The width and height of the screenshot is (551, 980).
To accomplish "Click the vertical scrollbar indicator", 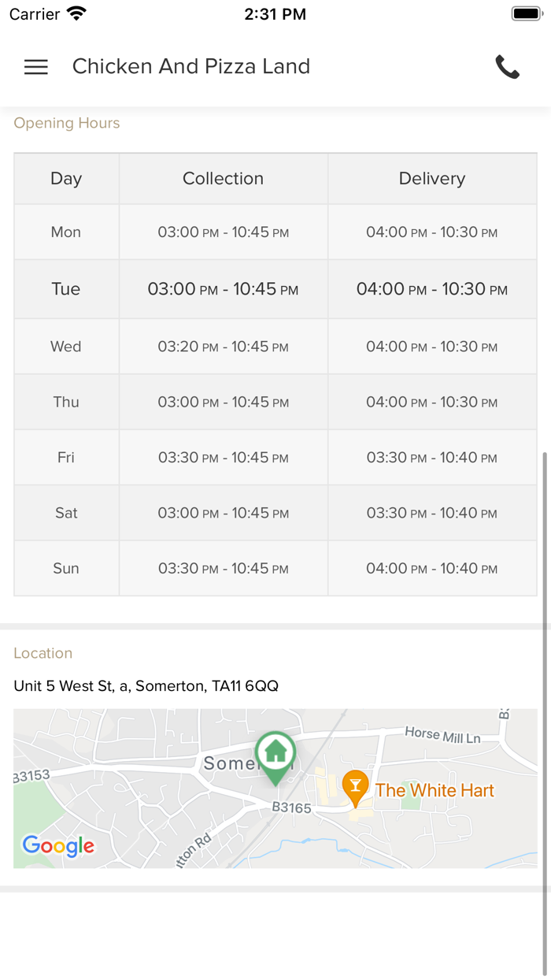I will coord(545,670).
